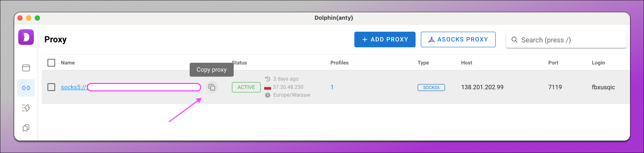
Task: Select host value 138.201.202.99
Action: coord(482,87)
